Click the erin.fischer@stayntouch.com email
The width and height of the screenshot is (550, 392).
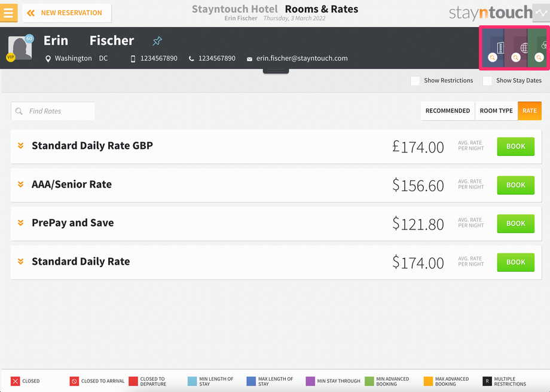[302, 58]
